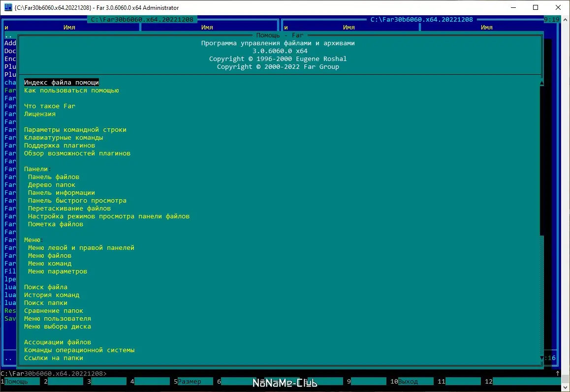The height and width of the screenshot is (392, 570).
Task: Click the 'Помощь - Far' window title
Action: click(x=280, y=35)
